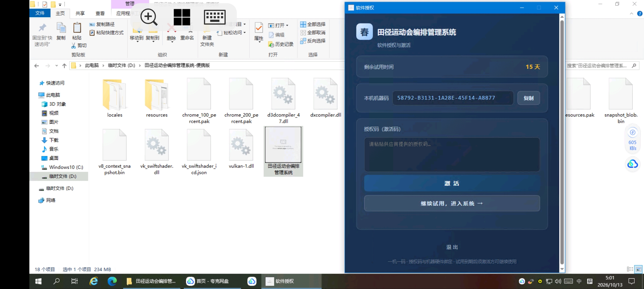Switch to details view button
Screen dimensions: 644x289
point(630,269)
